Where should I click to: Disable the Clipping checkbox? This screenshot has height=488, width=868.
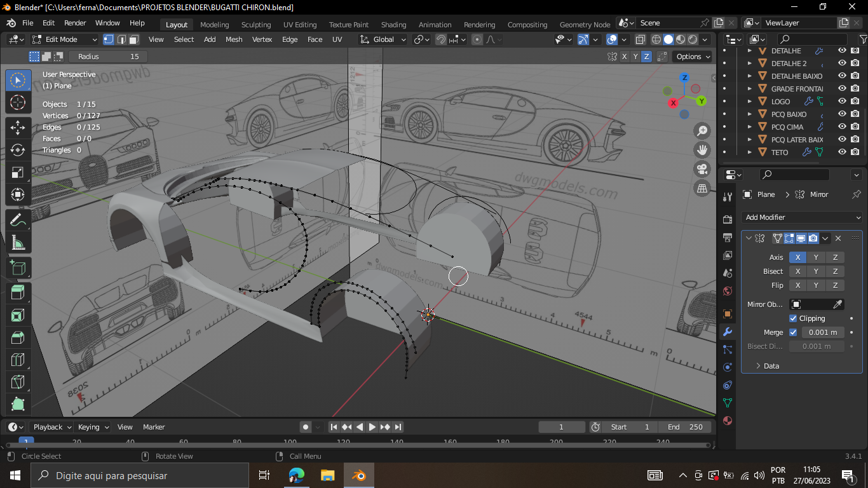tap(793, 318)
